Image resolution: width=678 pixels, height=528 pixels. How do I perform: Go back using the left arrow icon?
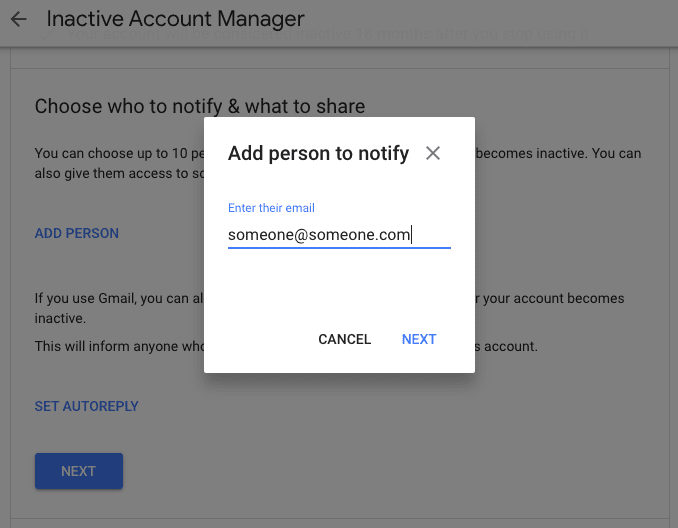tap(18, 19)
